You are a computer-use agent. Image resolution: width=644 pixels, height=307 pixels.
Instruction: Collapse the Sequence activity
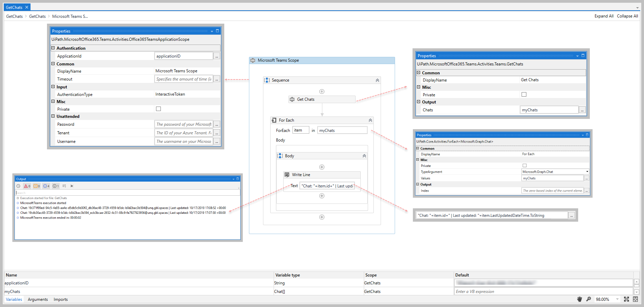click(377, 80)
